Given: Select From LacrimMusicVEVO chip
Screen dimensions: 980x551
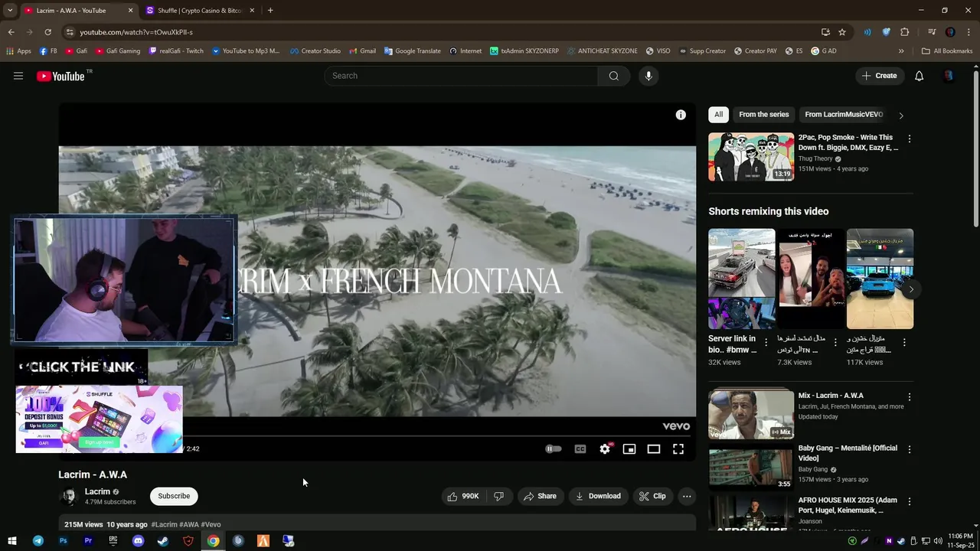Looking at the screenshot, I should pyautogui.click(x=844, y=115).
